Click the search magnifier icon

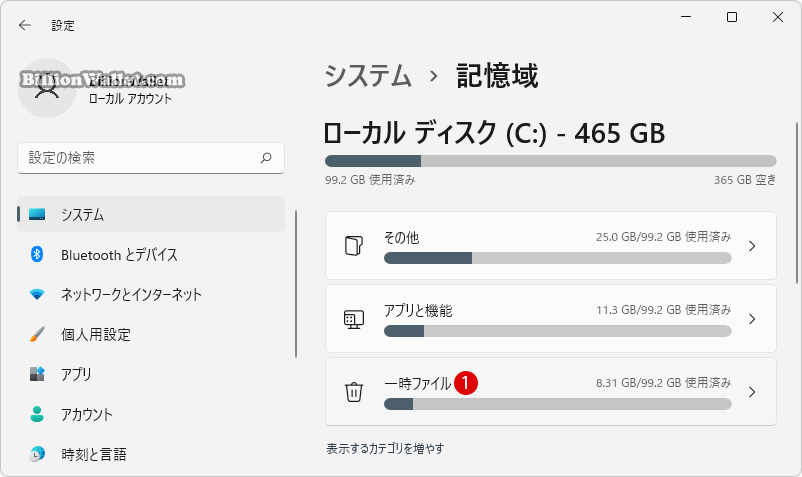click(266, 158)
